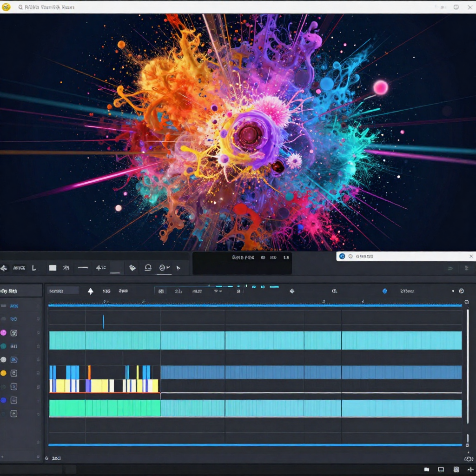The height and width of the screenshot is (476, 476).
Task: Mute the pink track using its right-side toggle
Action: point(38,332)
